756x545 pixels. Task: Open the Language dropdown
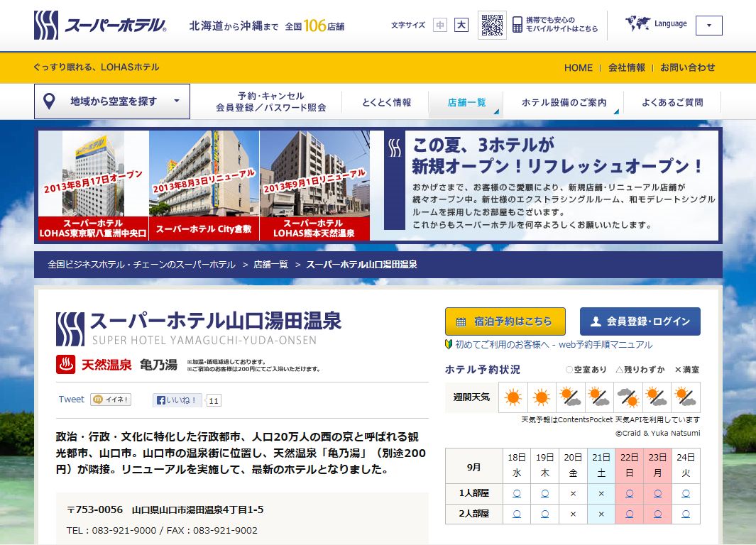tap(708, 26)
